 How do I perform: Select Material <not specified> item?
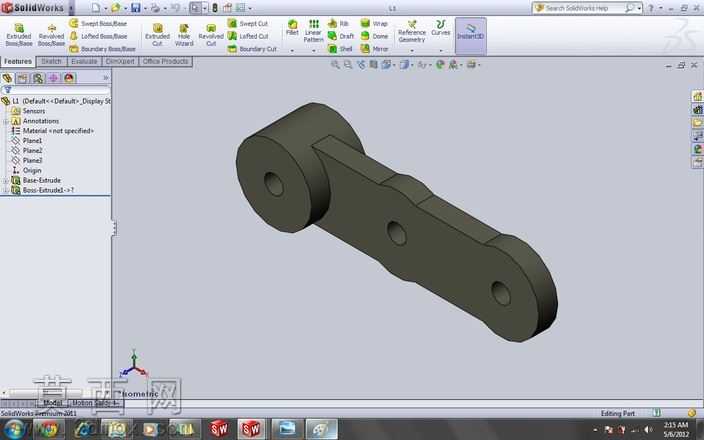53,131
